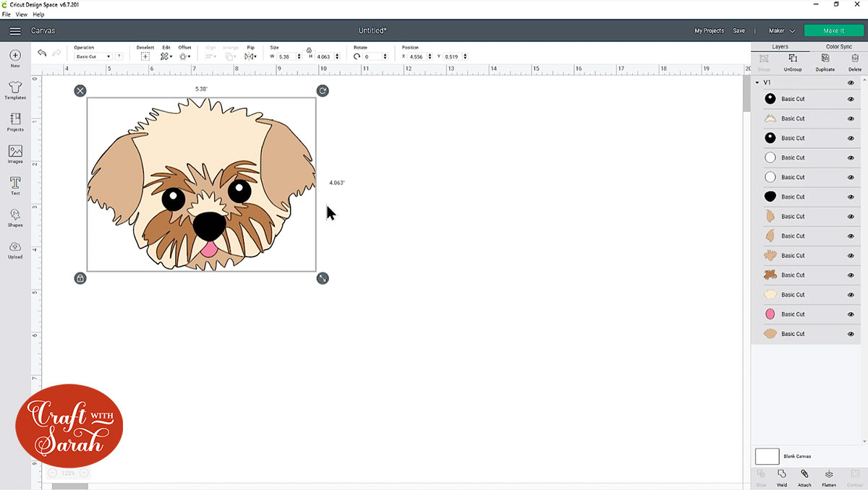This screenshot has width=868, height=490.
Task: Click the green Make It button
Action: tap(833, 30)
